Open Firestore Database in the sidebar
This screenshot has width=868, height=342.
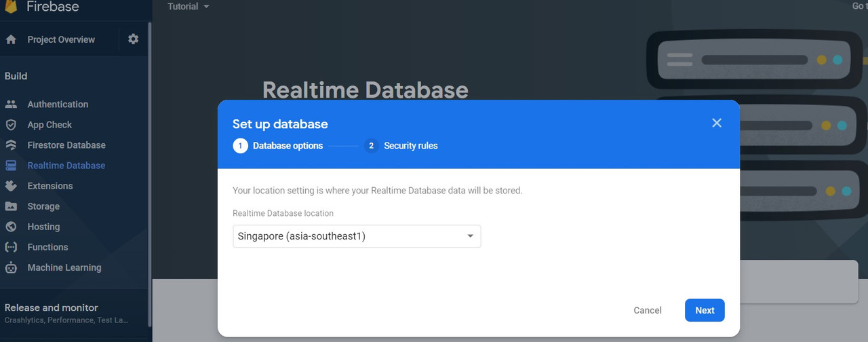[66, 145]
